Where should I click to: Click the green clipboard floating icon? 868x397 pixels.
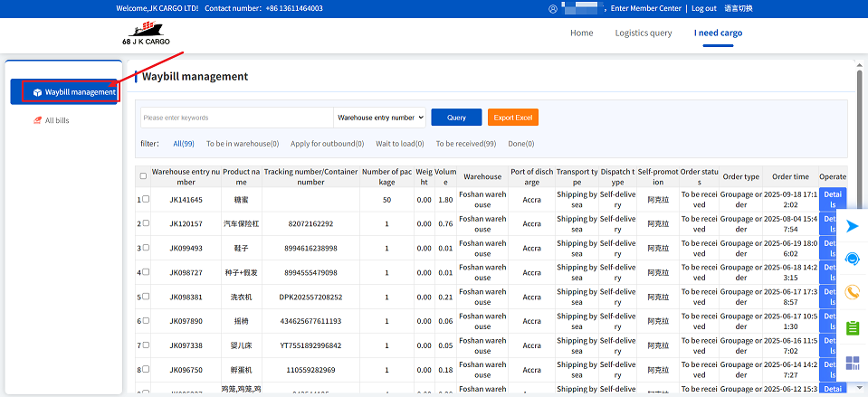(852, 327)
